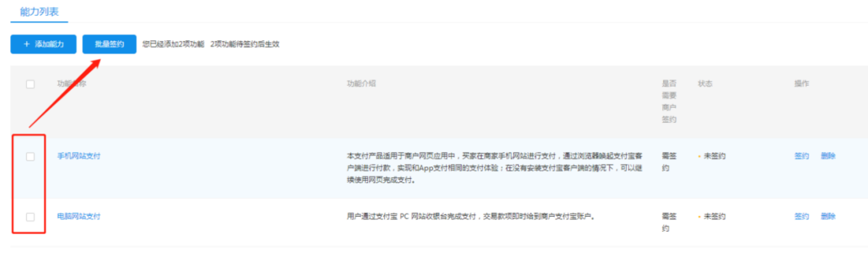Viewport: 868px width, 268px height.
Task: Check the box for 电脑网站支付 row
Action: tap(30, 217)
